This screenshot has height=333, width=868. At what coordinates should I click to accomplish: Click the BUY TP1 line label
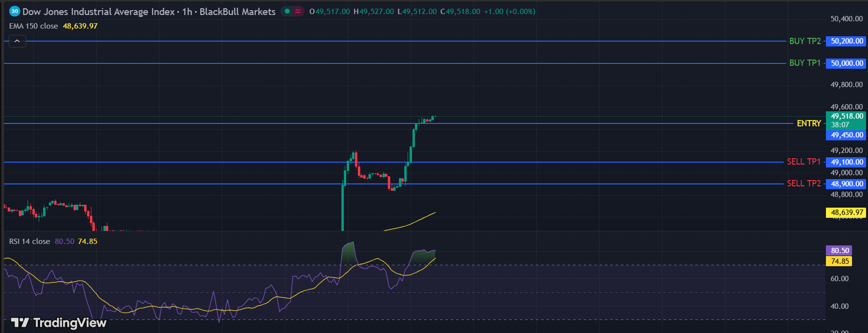pos(805,63)
